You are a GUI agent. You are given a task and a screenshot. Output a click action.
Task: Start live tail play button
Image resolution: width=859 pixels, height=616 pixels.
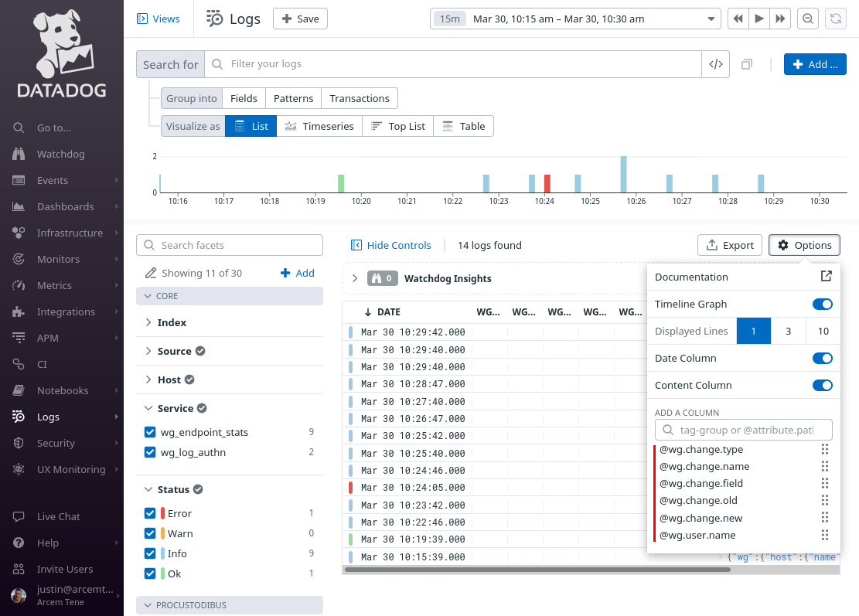(x=759, y=19)
